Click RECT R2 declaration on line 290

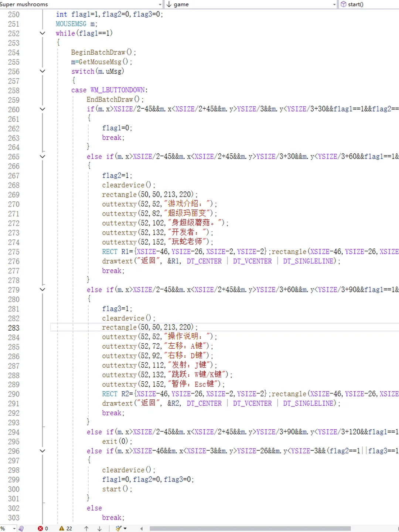(x=187, y=394)
